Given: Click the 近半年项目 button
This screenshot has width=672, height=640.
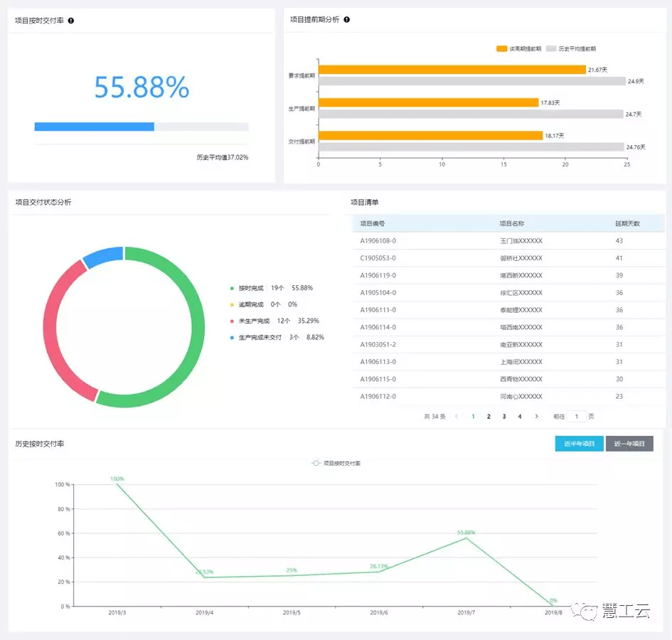Looking at the screenshot, I should point(579,444).
